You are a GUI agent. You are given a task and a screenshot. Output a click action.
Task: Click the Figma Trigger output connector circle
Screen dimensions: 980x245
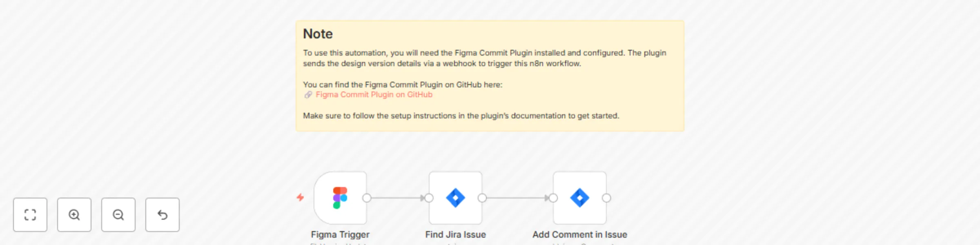pyautogui.click(x=367, y=198)
